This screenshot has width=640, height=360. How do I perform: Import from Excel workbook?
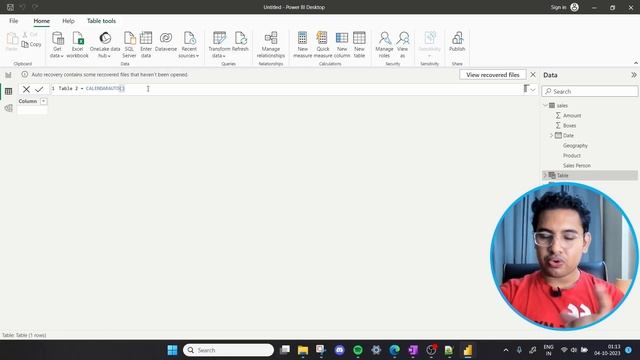78,45
